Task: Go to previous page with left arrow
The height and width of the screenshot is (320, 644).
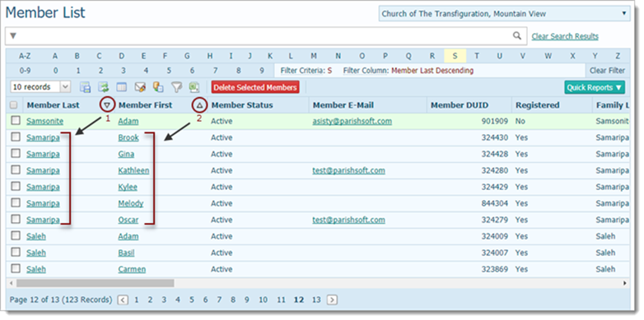Action: point(123,300)
